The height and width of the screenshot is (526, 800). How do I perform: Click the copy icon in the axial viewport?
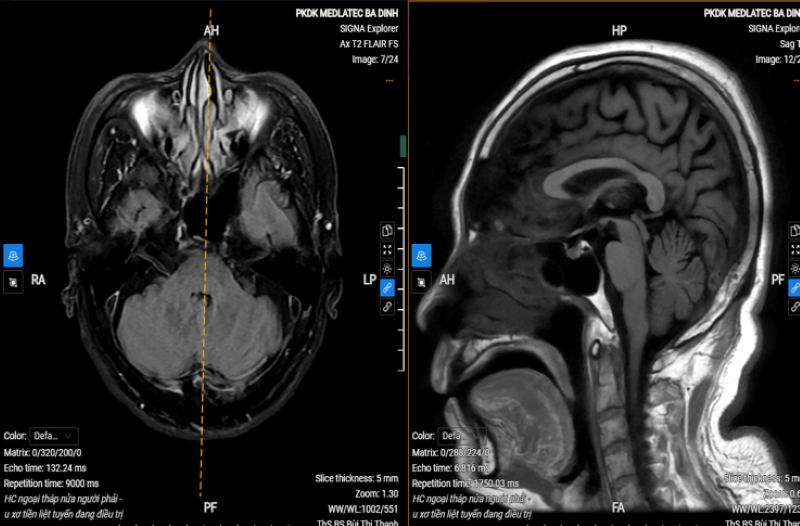pos(388,230)
